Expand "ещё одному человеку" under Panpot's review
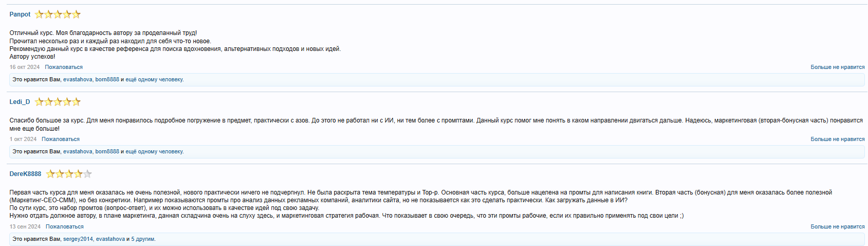 [154, 80]
